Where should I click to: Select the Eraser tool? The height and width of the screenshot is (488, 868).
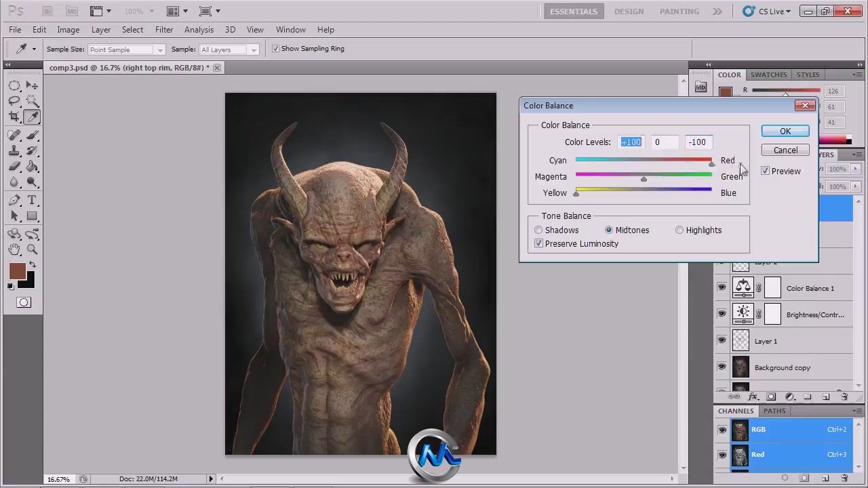[x=14, y=167]
